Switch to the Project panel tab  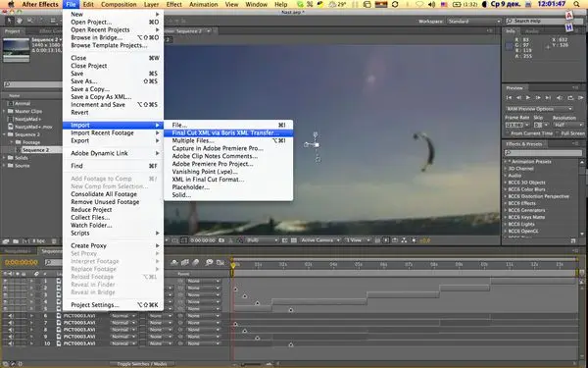12,31
